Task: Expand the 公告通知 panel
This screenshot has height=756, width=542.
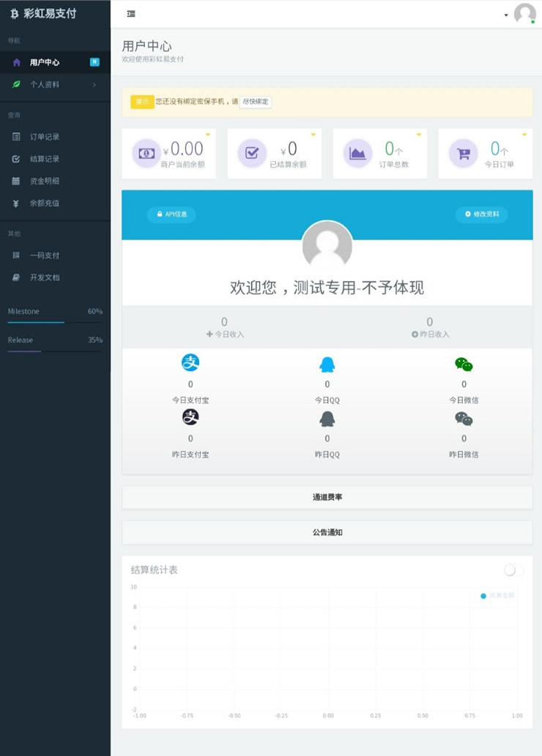Action: pyautogui.click(x=327, y=533)
